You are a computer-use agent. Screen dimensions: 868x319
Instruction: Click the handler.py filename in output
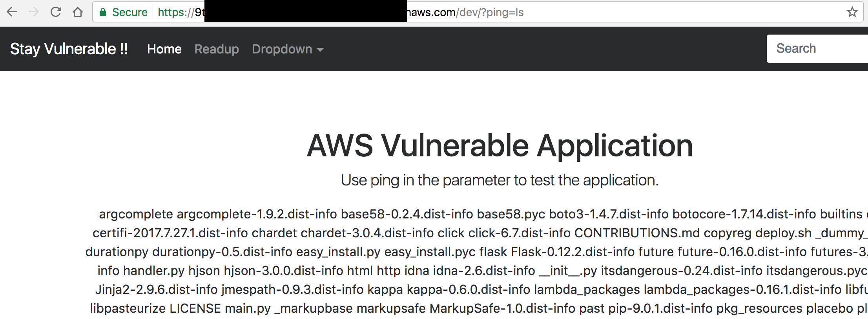[x=154, y=271]
